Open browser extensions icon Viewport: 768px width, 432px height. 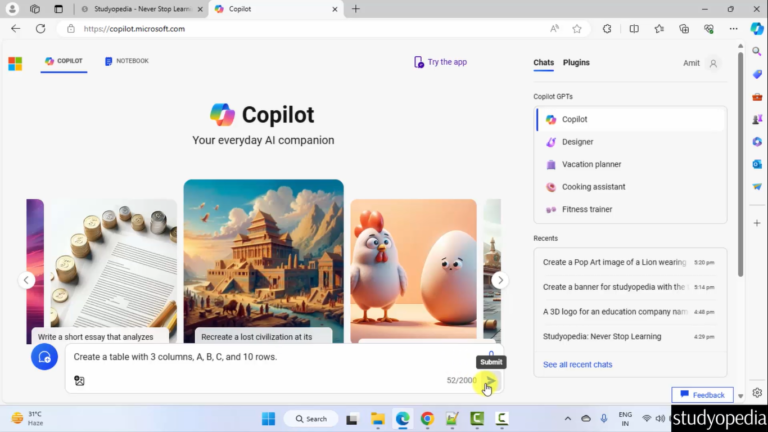[x=607, y=29]
